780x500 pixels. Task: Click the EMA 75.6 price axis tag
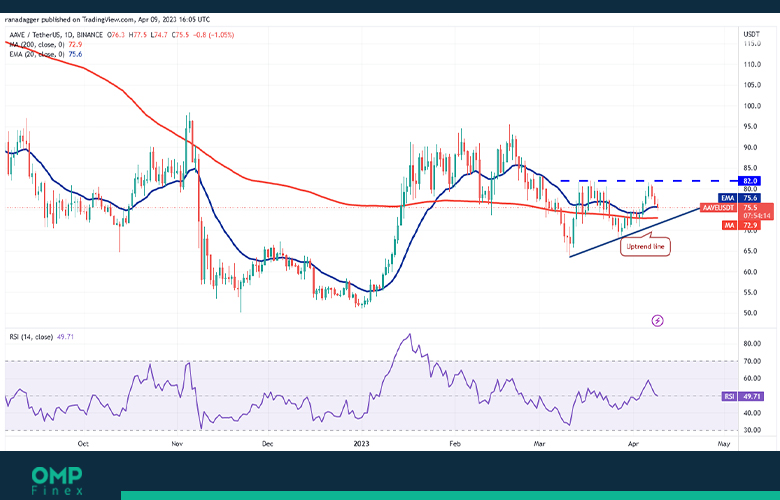(739, 198)
